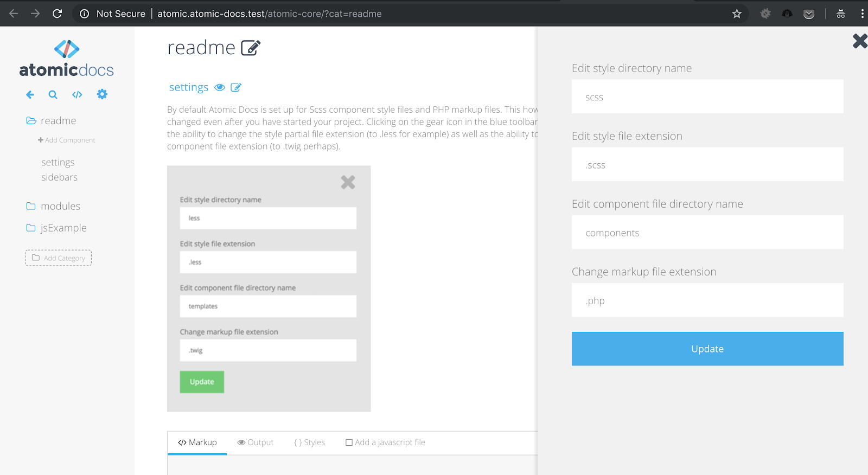Open the modules category folder

53,207
